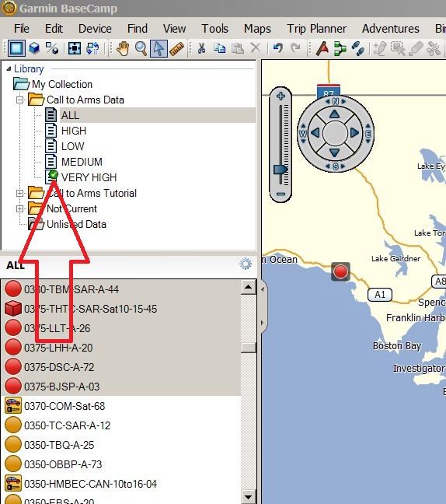The width and height of the screenshot is (446, 504).
Task: Open list options gear icon
Action: tap(246, 264)
